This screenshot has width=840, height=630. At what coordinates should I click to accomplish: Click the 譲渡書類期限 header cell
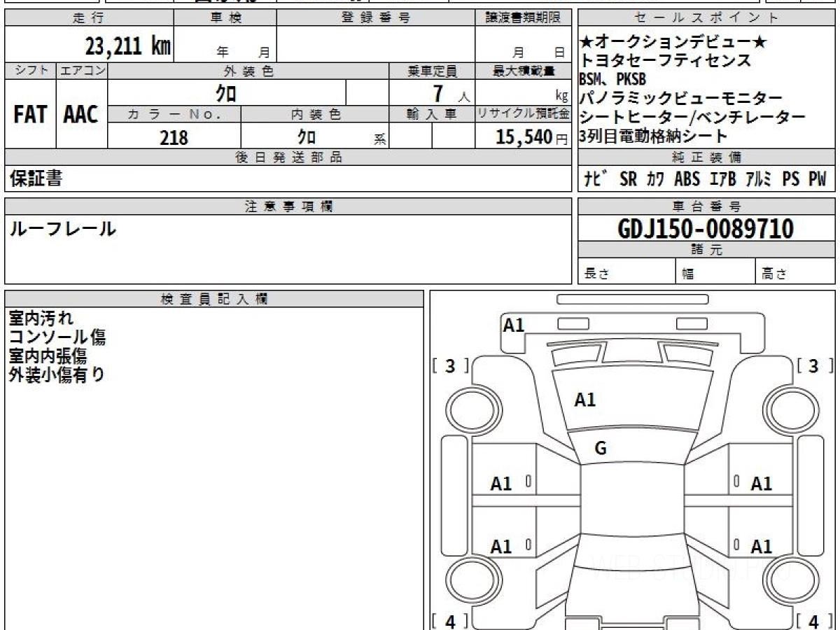(524, 18)
